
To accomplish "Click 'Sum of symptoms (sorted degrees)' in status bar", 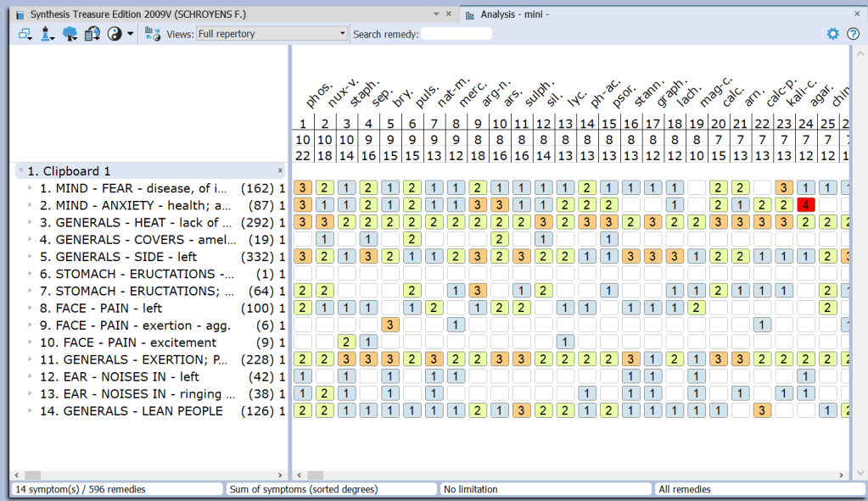I will 331,489.
